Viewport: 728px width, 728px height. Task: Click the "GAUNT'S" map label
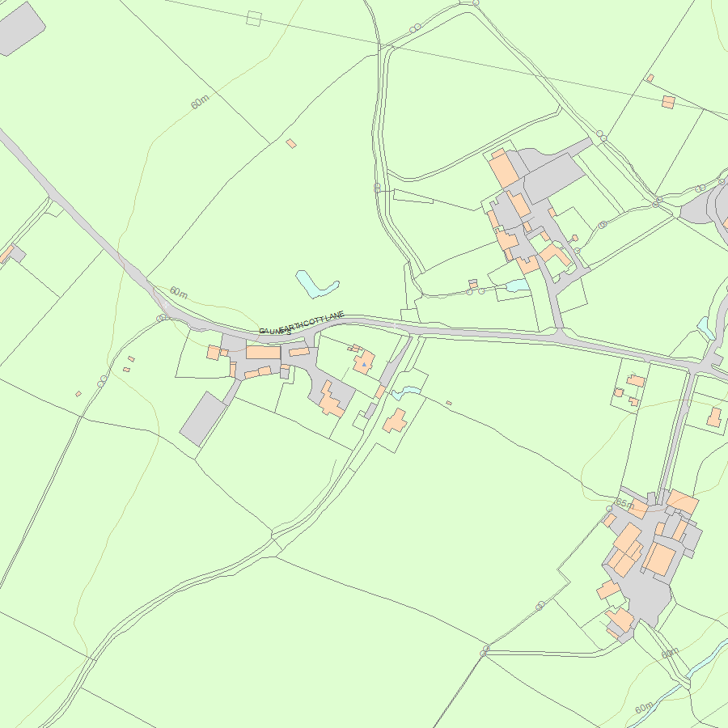pos(275,332)
